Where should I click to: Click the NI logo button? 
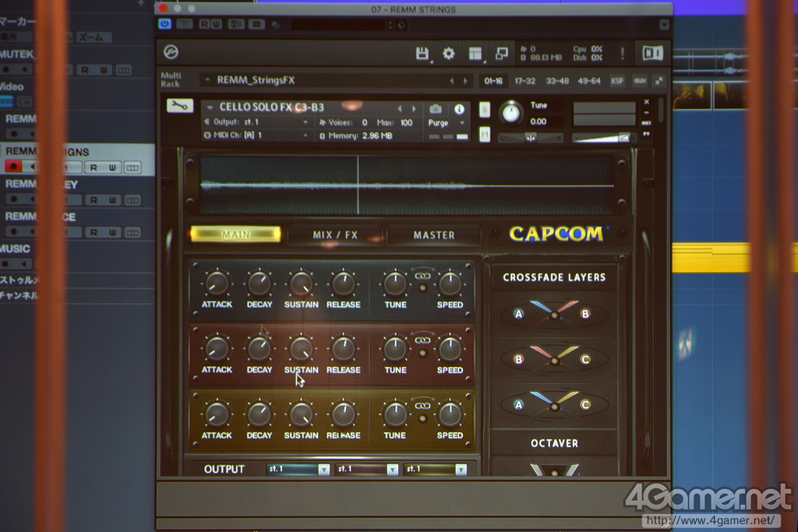(x=652, y=53)
